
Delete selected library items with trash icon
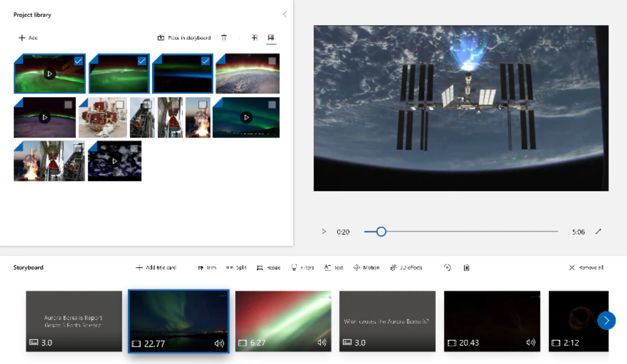click(x=224, y=38)
